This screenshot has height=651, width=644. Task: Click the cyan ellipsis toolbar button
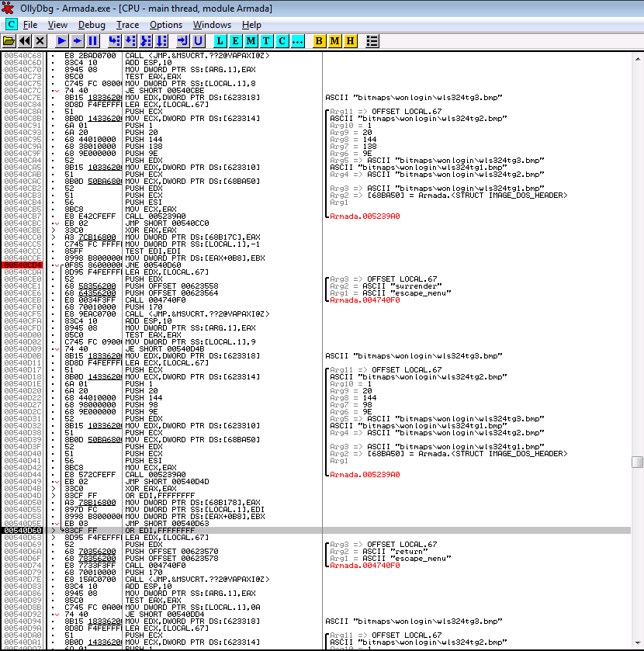[298, 40]
